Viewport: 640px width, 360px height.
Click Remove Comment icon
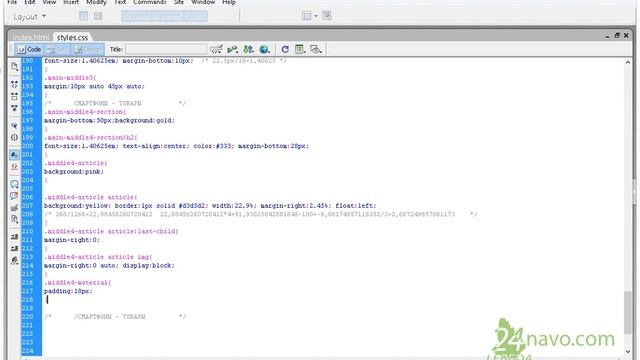coord(14,196)
